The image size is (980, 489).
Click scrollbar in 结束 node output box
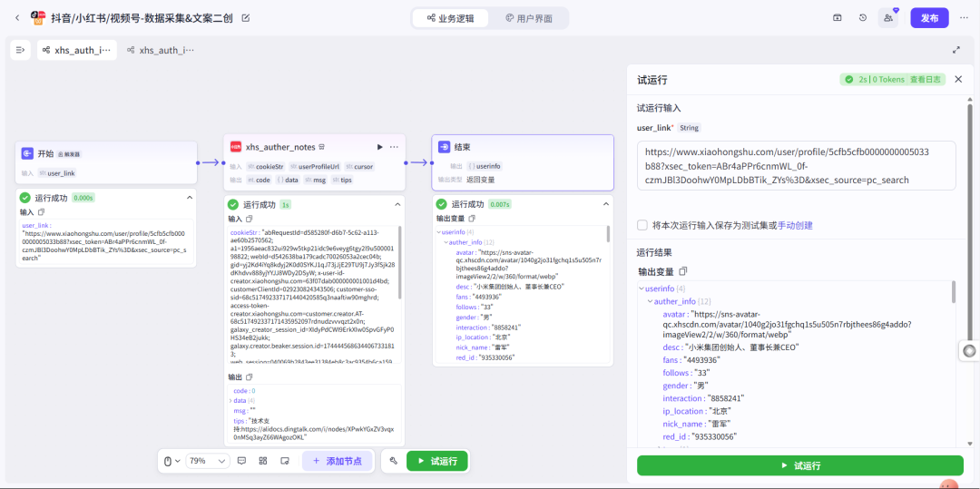coord(608,233)
